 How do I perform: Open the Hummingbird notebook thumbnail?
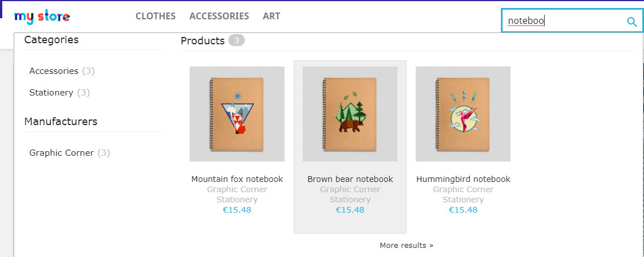coord(463,114)
